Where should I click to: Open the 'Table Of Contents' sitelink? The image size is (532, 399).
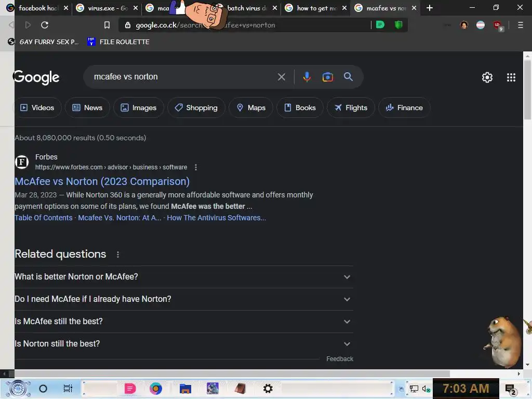[44, 218]
